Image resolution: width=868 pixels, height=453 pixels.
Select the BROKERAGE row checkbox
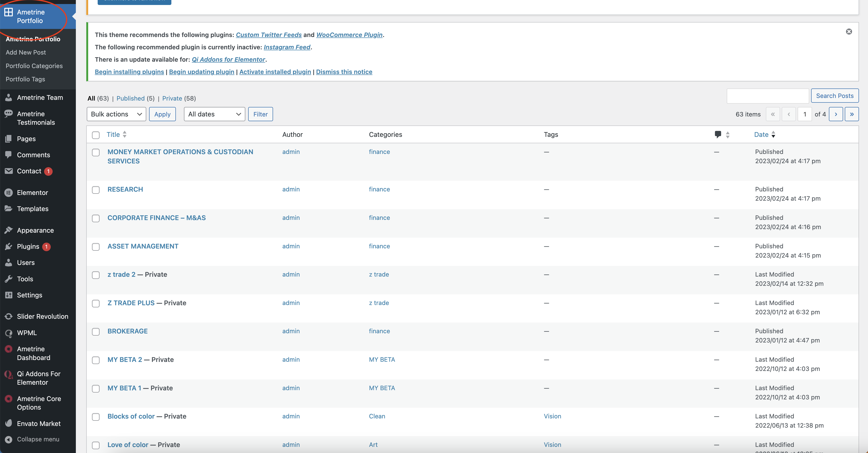[96, 332]
